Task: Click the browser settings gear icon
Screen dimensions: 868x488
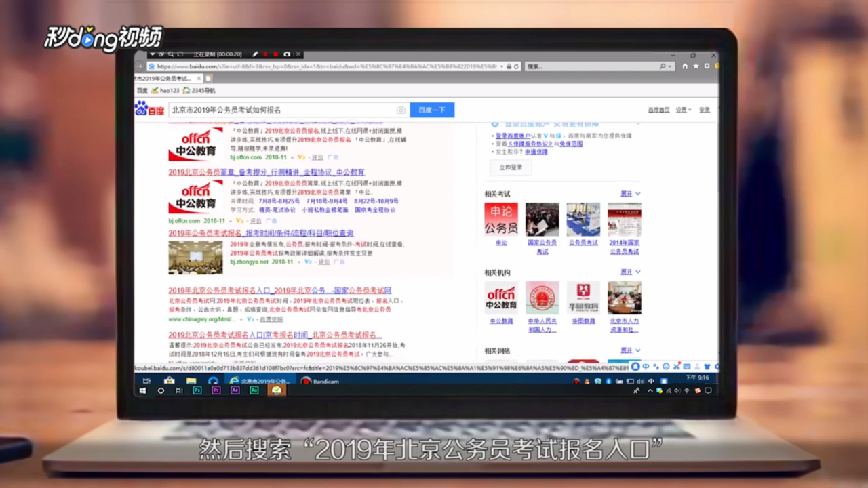Action: pos(707,66)
